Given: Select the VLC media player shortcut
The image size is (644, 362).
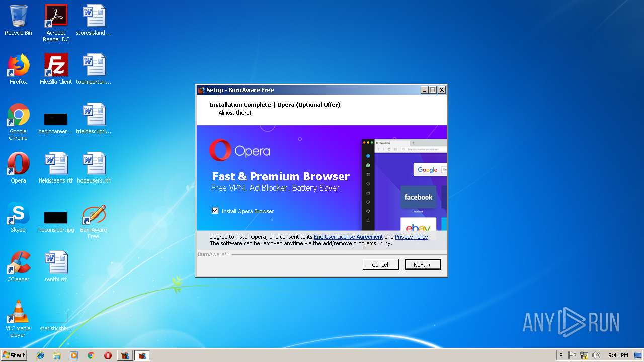Looking at the screenshot, I should pyautogui.click(x=18, y=319).
